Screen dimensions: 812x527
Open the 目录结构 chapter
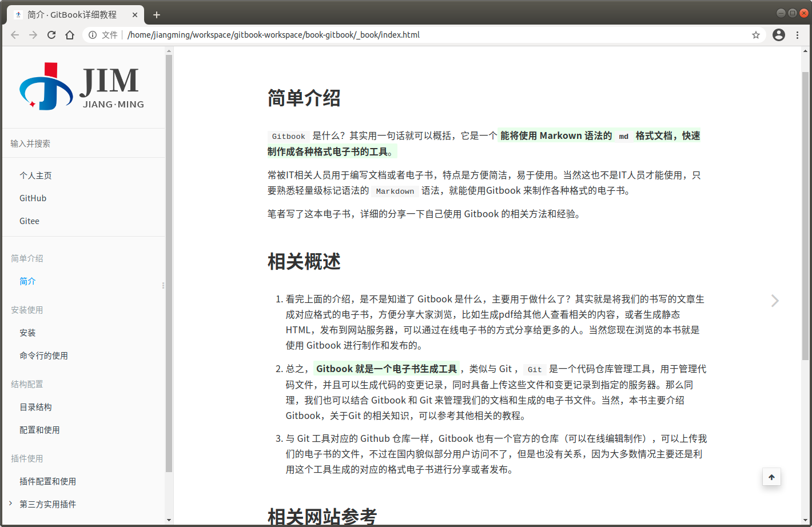pos(35,407)
